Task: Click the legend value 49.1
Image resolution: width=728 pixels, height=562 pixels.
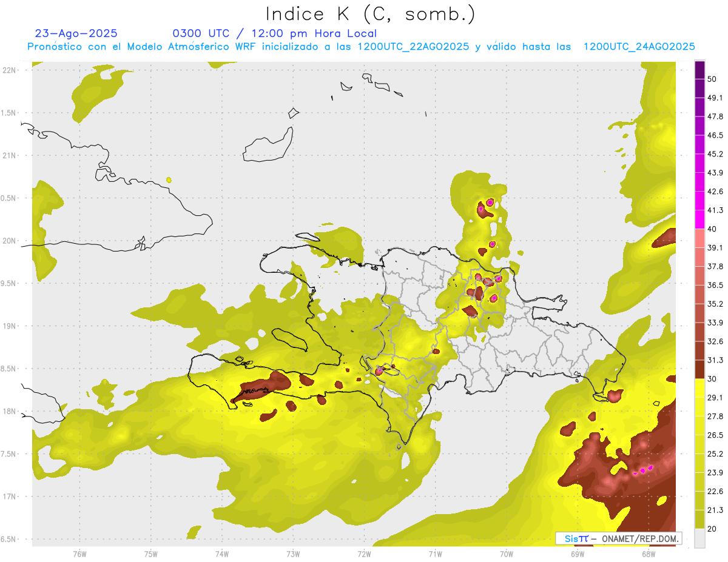Action: pos(715,98)
